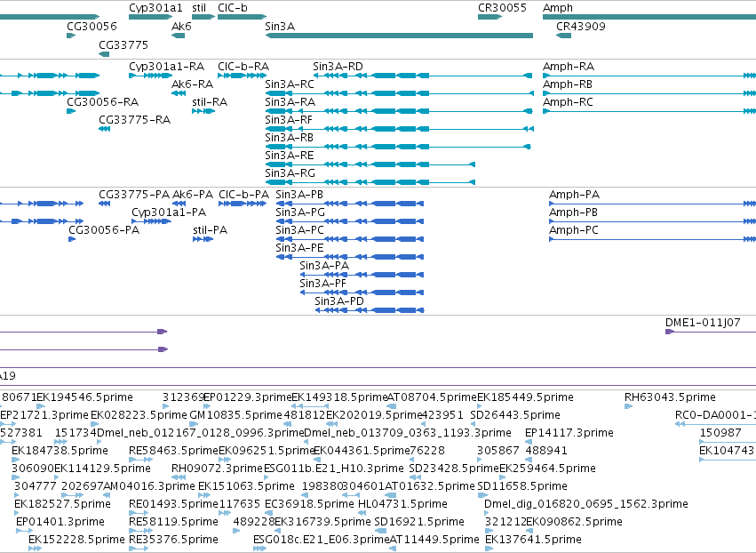Click protein Amph-PC label
756x553 pixels.
click(x=574, y=229)
